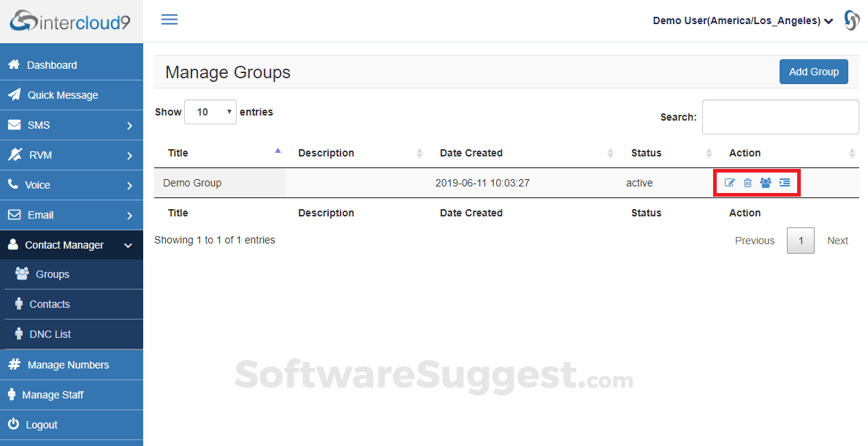This screenshot has width=868, height=446.
Task: Click inside the Search field
Action: [780, 117]
